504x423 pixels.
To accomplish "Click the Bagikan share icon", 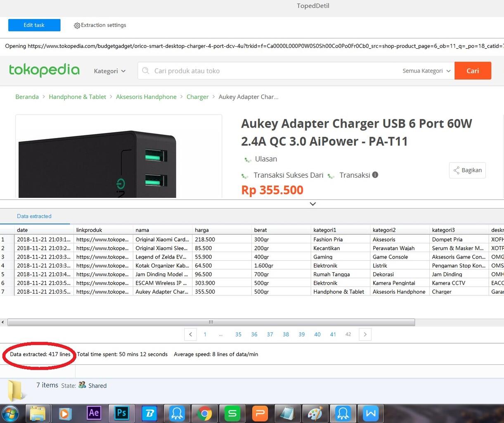I will (457, 170).
